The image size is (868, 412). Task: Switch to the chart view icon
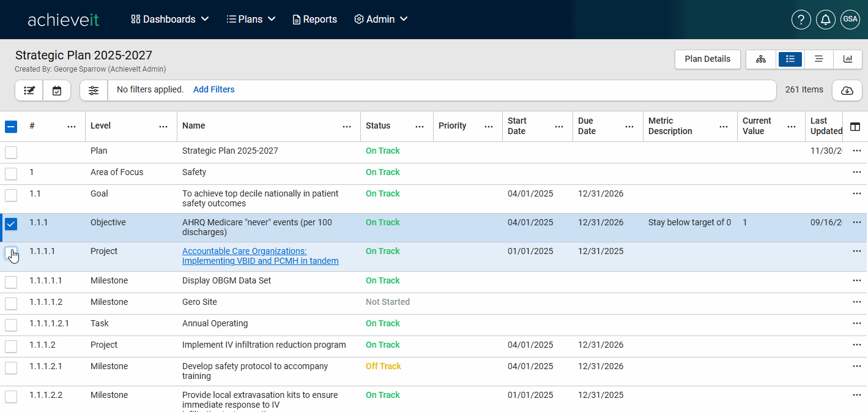point(848,59)
